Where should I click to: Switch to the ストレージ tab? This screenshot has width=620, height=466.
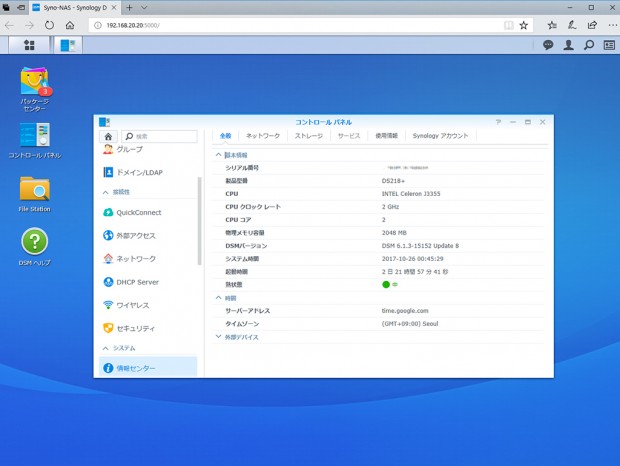[308, 135]
